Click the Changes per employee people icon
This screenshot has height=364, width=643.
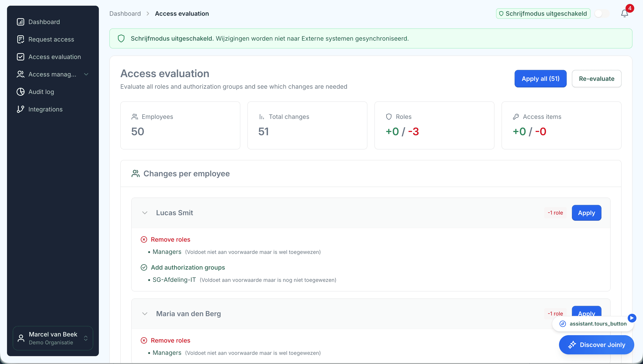click(x=136, y=174)
